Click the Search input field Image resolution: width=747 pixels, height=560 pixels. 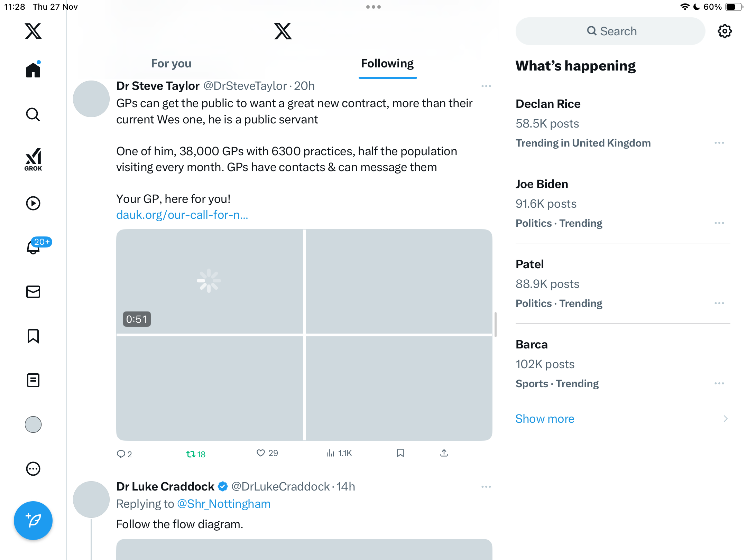pos(610,31)
